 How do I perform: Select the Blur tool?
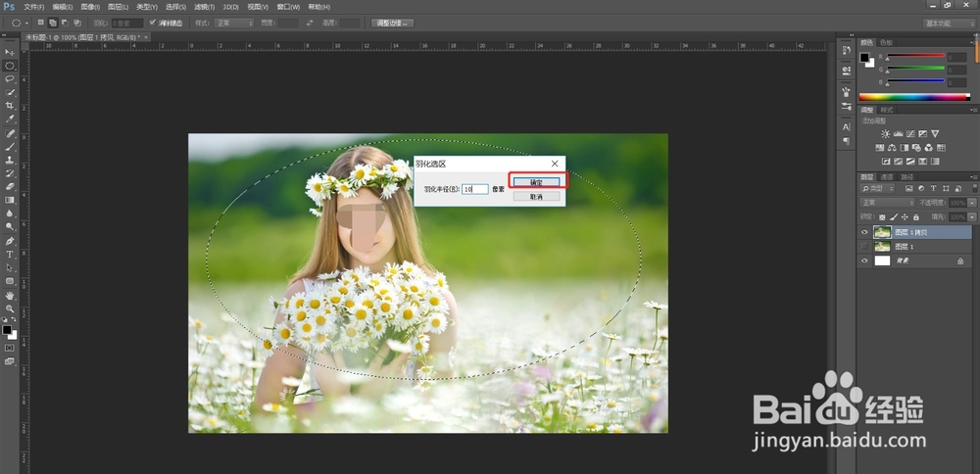pyautogui.click(x=10, y=213)
